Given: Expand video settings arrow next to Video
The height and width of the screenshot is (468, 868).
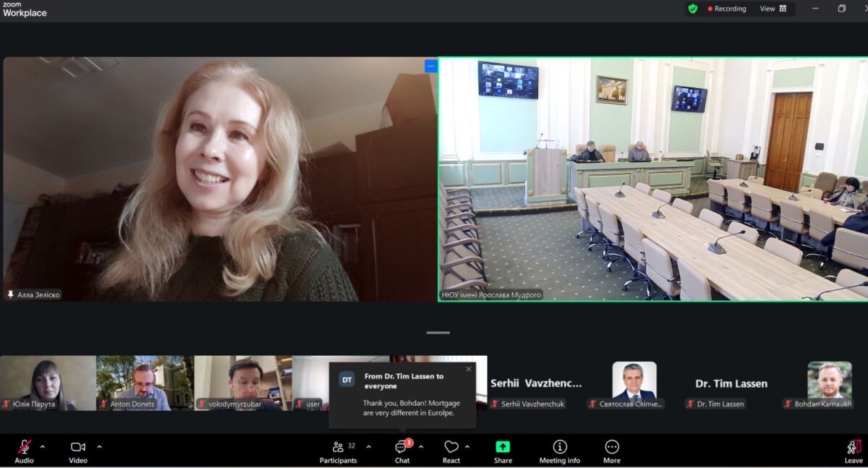Looking at the screenshot, I should (x=99, y=446).
